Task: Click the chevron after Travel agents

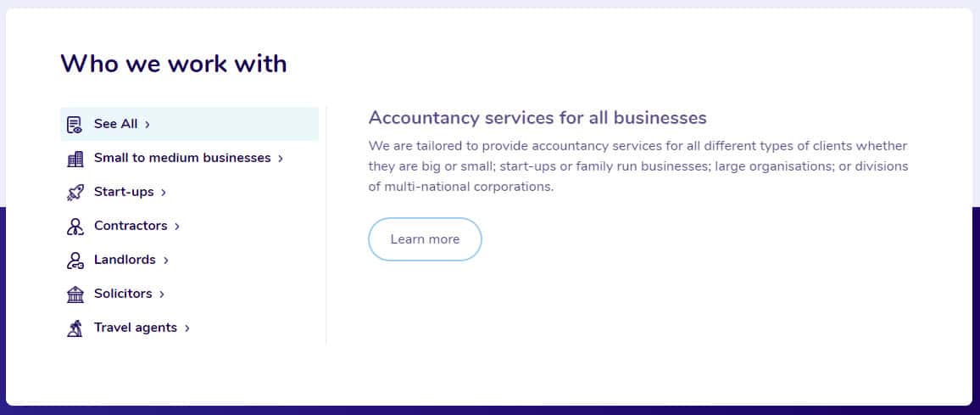Action: tap(187, 328)
